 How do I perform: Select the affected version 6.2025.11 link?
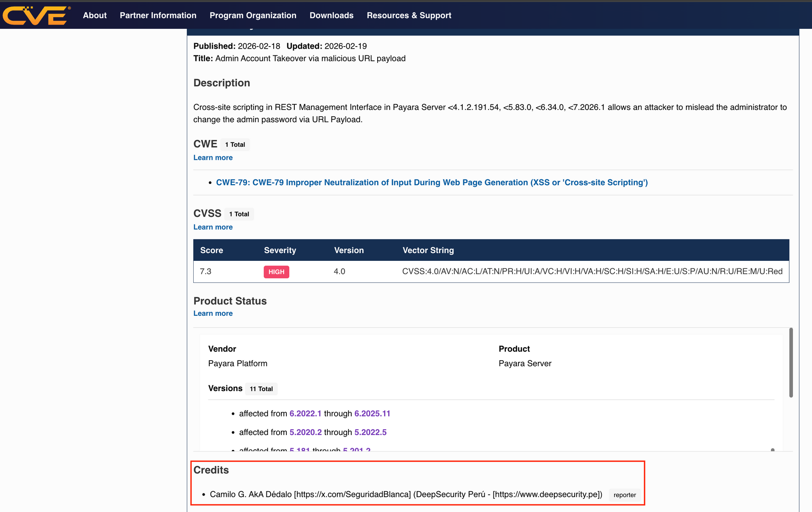click(x=372, y=413)
